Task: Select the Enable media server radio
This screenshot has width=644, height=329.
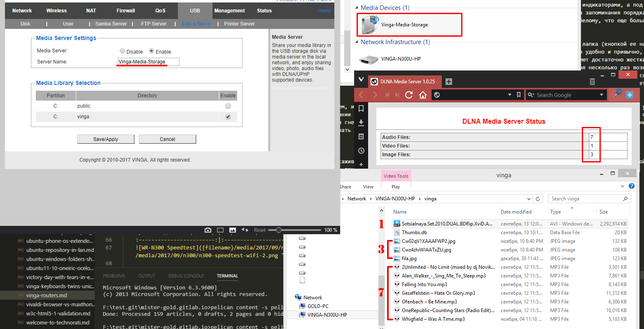Action: coord(152,51)
